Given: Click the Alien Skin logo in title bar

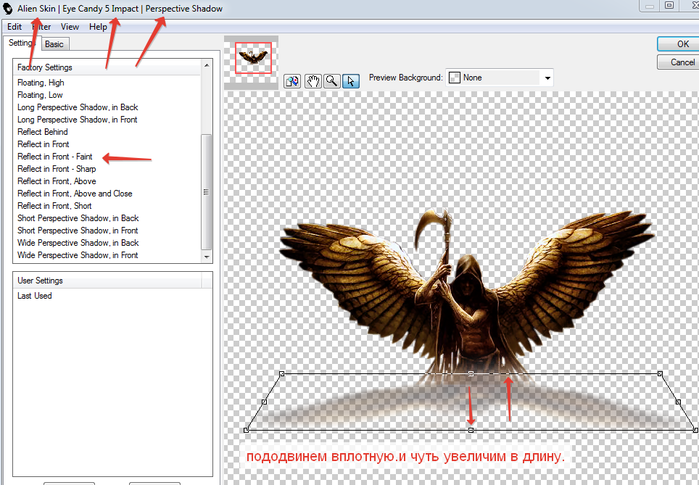Looking at the screenshot, I should click(x=8, y=8).
